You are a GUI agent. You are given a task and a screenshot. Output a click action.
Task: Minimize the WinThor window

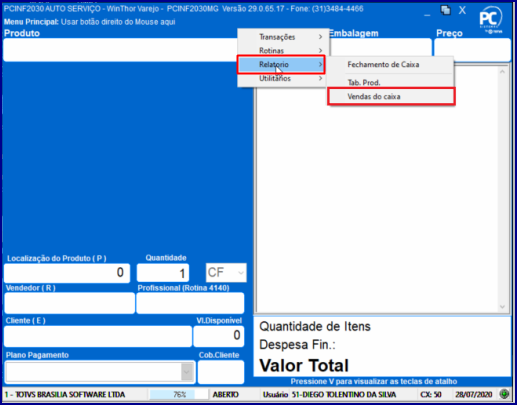[427, 15]
